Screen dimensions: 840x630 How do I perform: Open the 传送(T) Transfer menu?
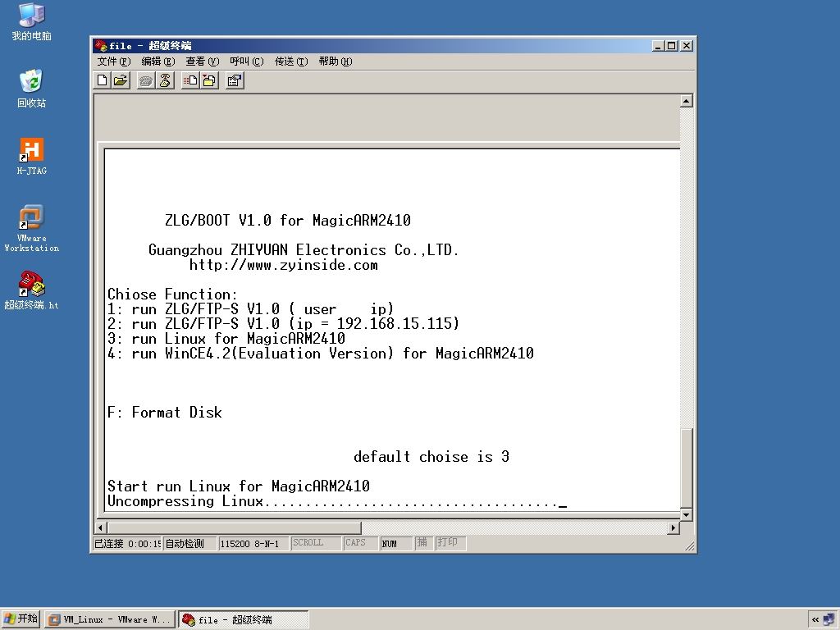(x=291, y=61)
